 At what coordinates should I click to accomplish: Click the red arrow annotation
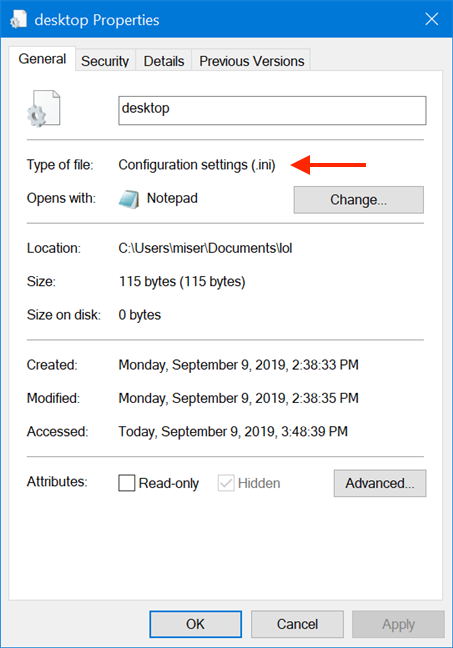(329, 164)
